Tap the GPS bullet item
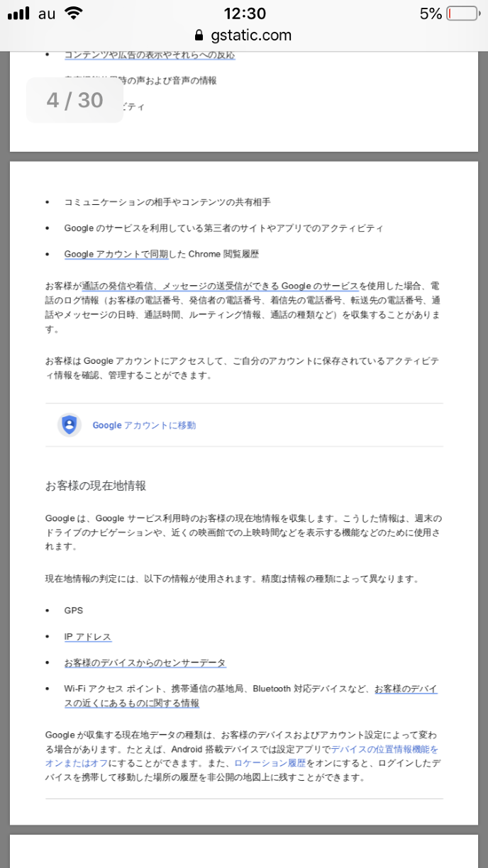The width and height of the screenshot is (488, 868). click(74, 611)
